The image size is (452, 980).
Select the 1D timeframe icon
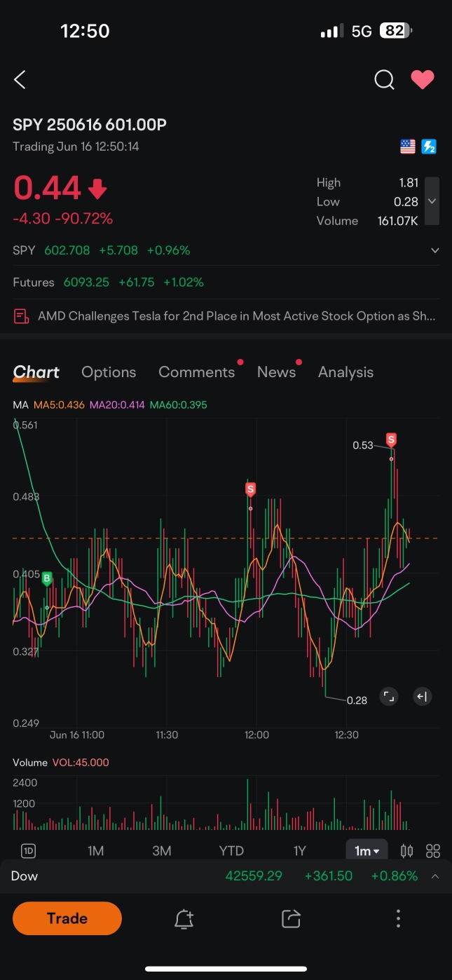click(28, 851)
